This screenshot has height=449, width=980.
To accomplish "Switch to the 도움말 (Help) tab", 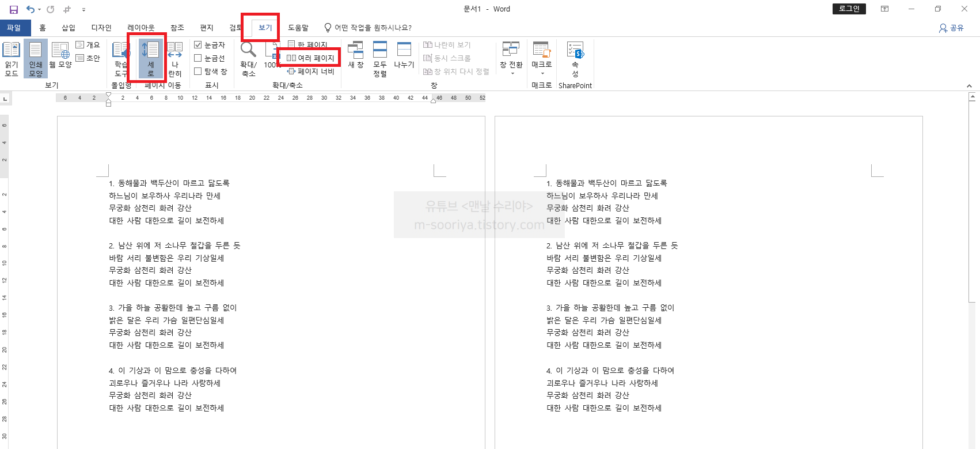I will pos(298,28).
